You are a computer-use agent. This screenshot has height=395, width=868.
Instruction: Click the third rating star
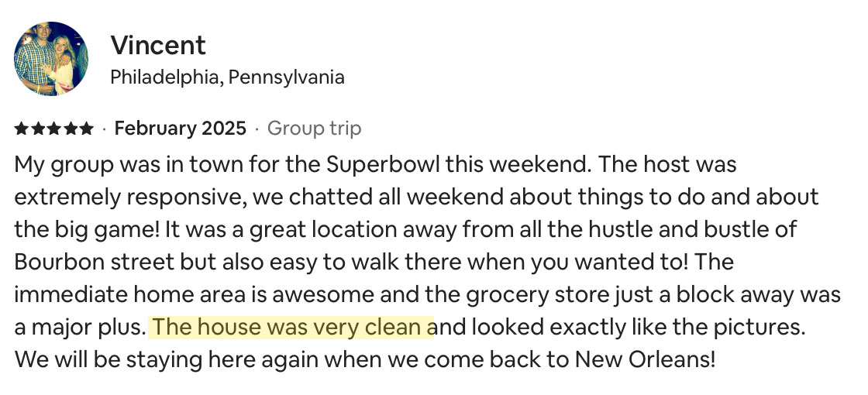tap(54, 129)
